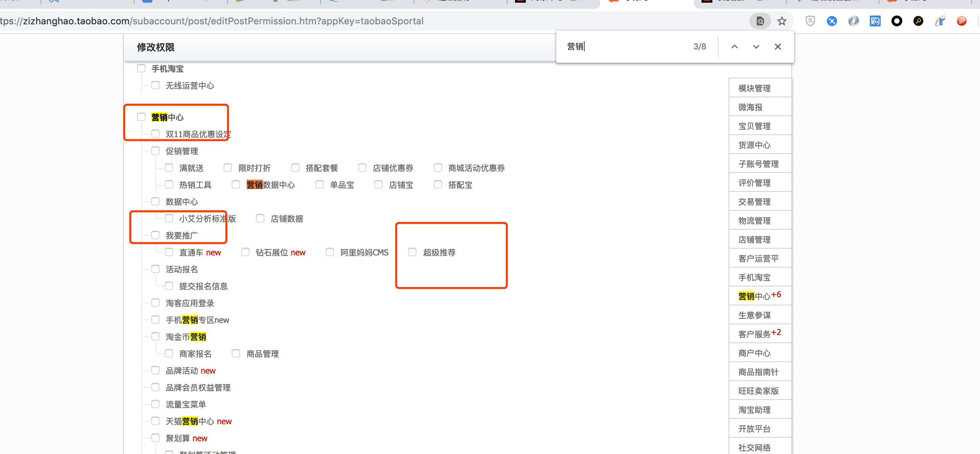Image resolution: width=980 pixels, height=454 pixels.
Task: Jump to 交易管理 in side navigation
Action: [760, 202]
